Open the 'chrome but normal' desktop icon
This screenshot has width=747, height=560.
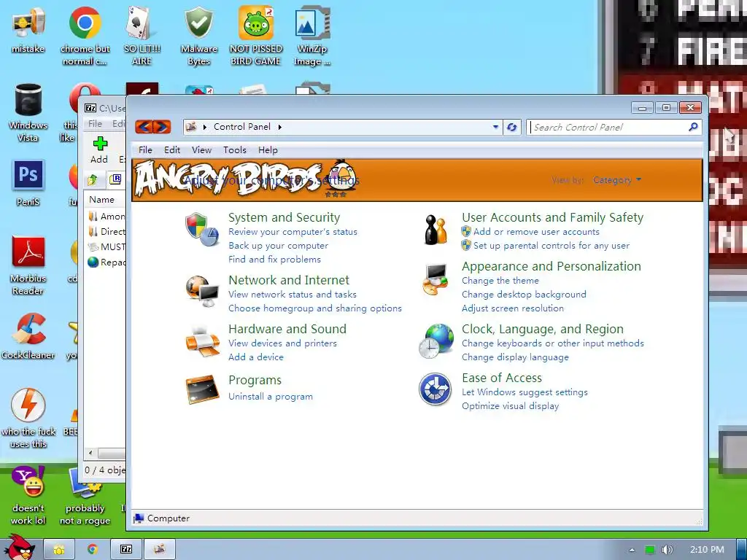pyautogui.click(x=85, y=23)
